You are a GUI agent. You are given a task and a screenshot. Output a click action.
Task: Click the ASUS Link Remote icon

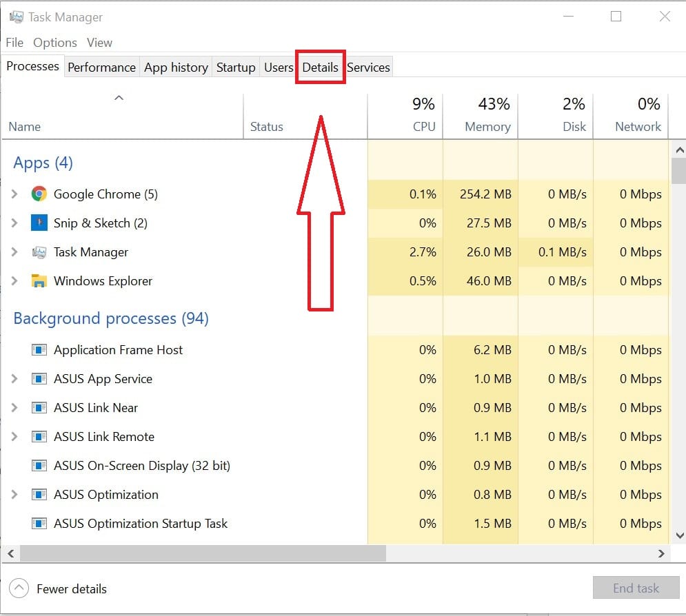pyautogui.click(x=39, y=436)
